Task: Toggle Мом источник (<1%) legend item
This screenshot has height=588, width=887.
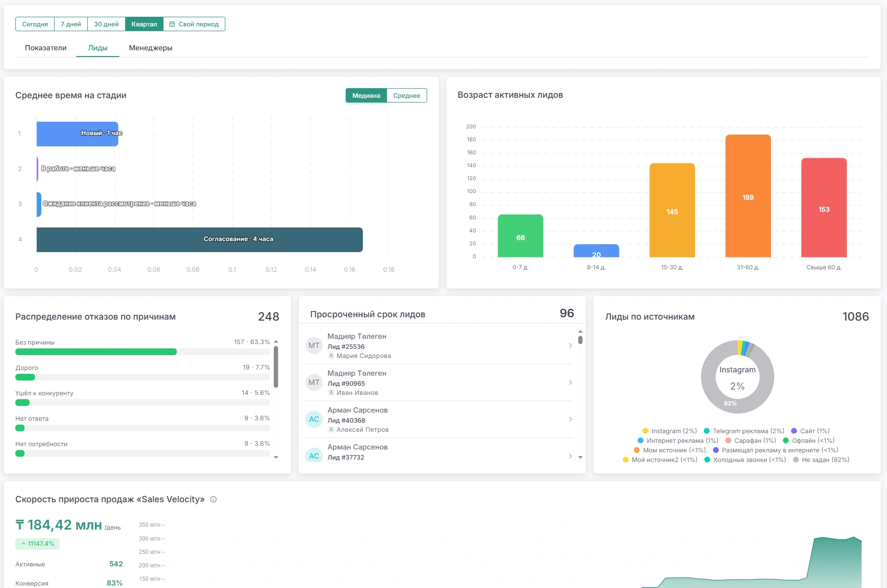Action: [670, 450]
